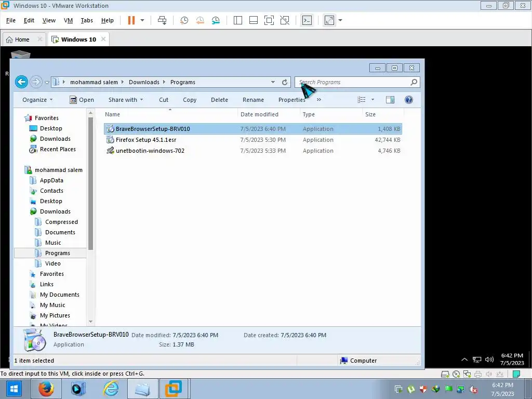Show or hide the VMware library sidebar icon
Viewport: 532px width, 399px height.
pos(238,20)
